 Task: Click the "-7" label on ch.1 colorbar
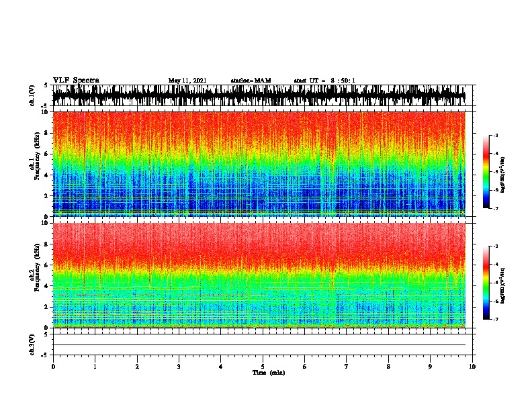[x=496, y=208]
